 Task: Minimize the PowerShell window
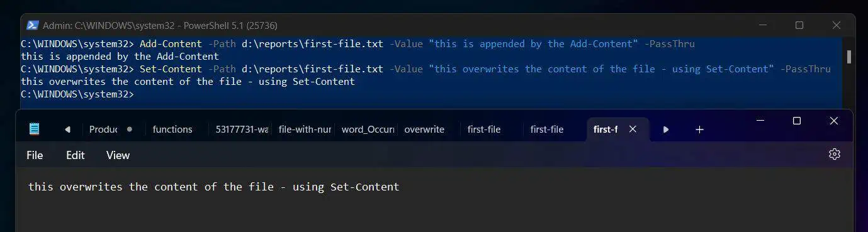click(x=762, y=25)
